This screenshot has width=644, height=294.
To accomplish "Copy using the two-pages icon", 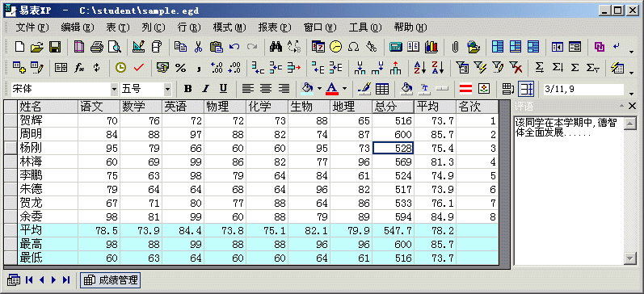I will tap(180, 47).
